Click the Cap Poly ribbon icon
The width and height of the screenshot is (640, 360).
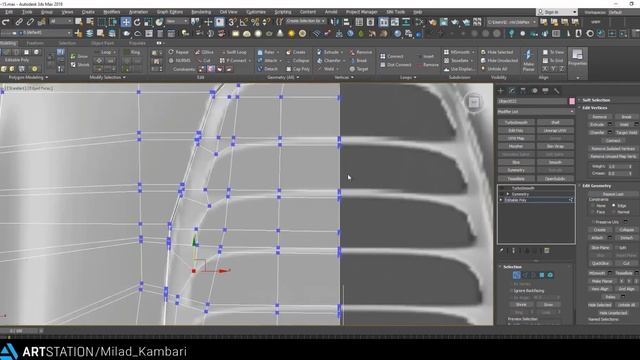pyautogui.click(x=298, y=69)
